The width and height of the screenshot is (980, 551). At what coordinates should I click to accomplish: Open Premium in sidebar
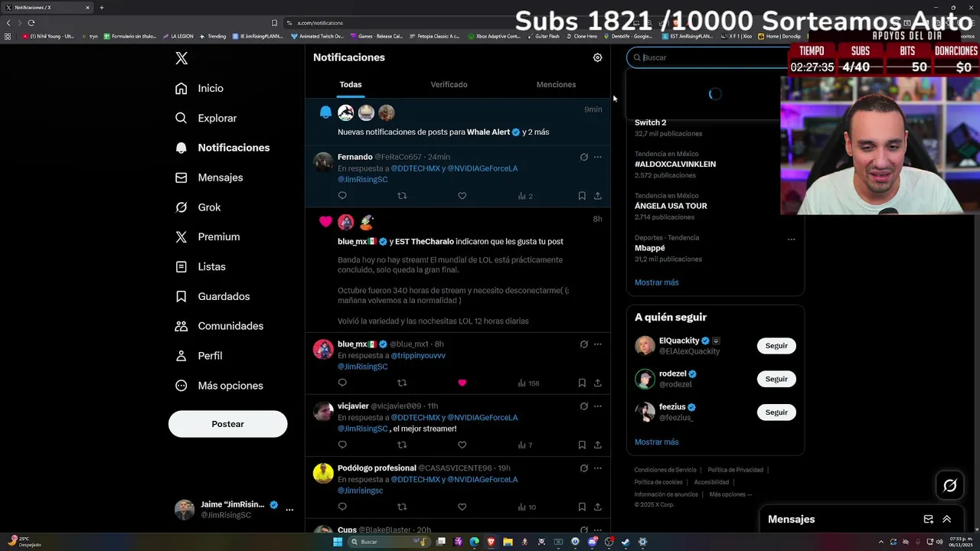tap(207, 237)
